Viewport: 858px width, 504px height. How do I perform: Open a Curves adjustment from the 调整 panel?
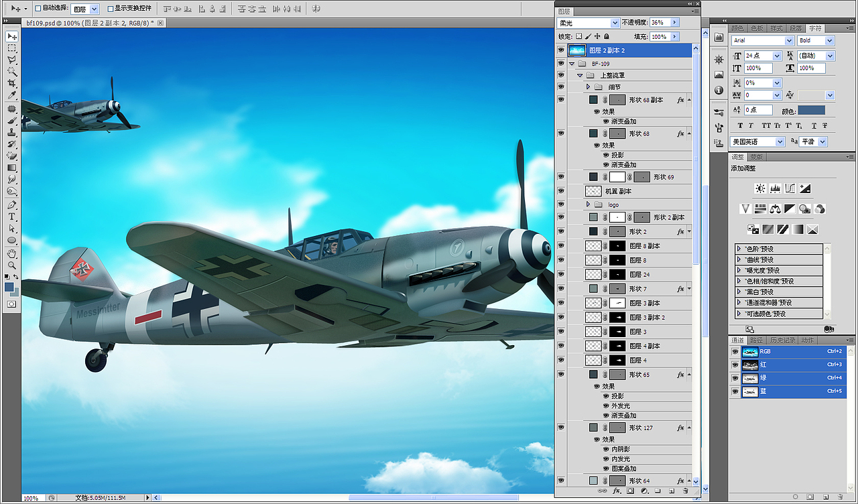pyautogui.click(x=790, y=188)
